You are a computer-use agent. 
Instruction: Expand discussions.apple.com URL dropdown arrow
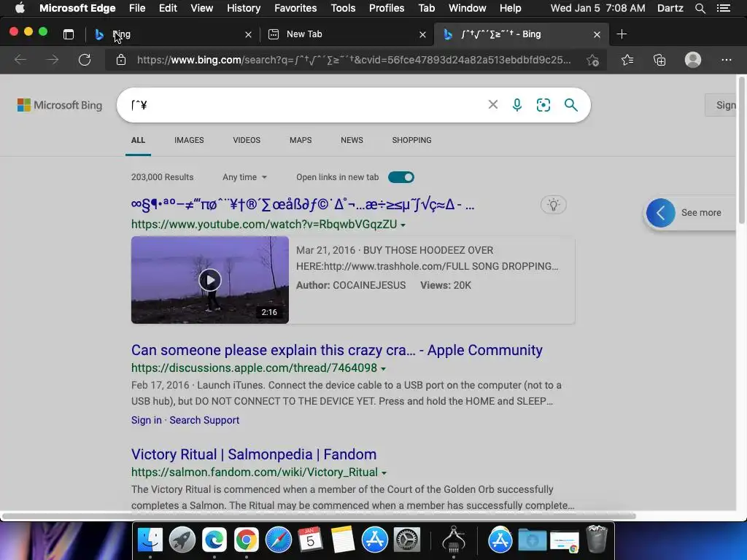point(384,368)
